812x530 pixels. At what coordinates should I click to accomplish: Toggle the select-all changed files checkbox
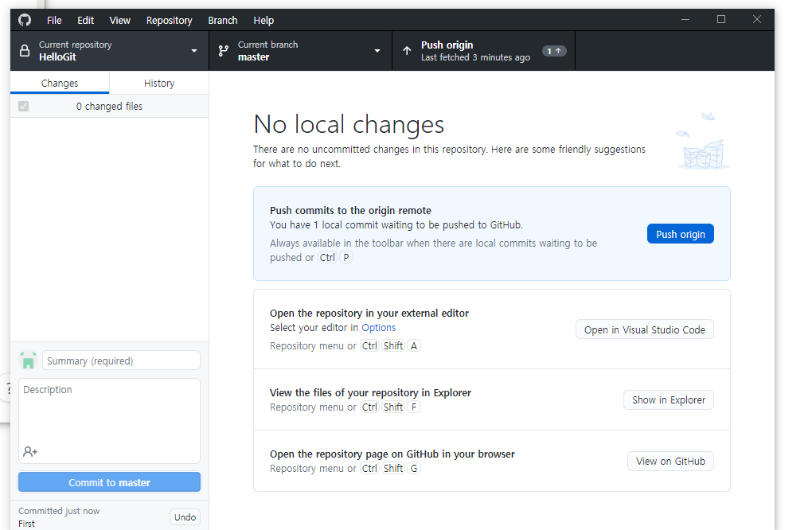coord(23,106)
